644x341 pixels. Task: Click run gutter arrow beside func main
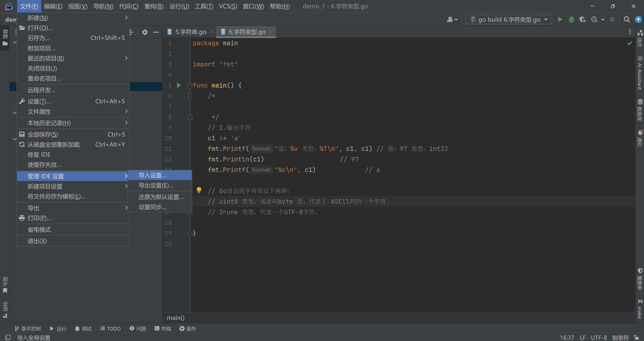tap(179, 85)
